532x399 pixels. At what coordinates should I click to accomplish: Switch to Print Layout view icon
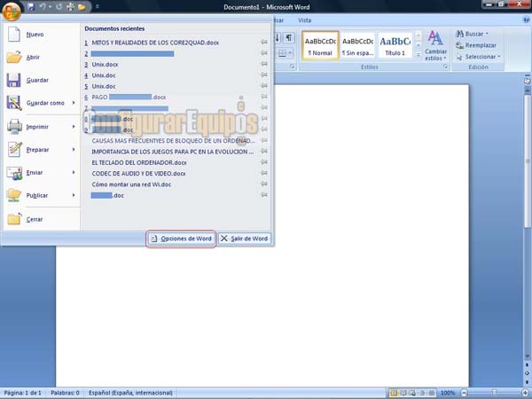tap(394, 393)
